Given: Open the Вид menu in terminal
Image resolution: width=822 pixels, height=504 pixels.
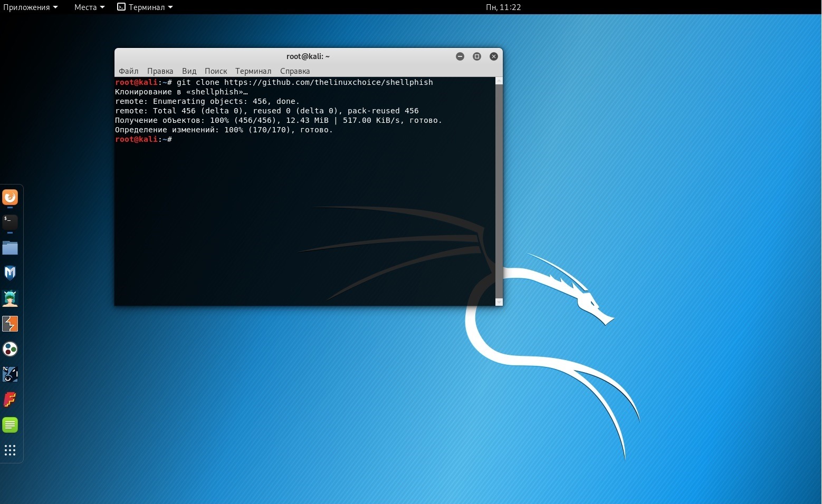Looking at the screenshot, I should (189, 71).
